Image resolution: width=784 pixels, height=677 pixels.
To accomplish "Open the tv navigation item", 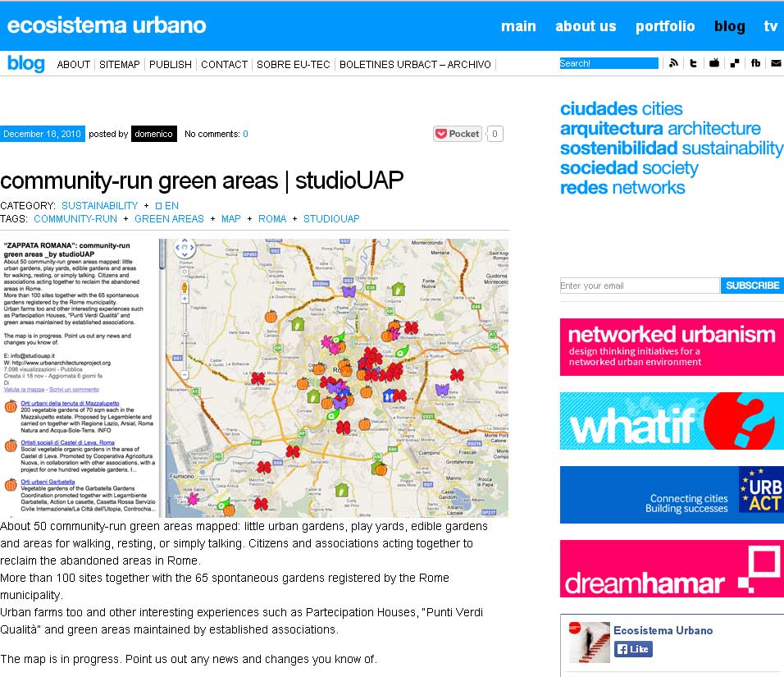I will (771, 26).
